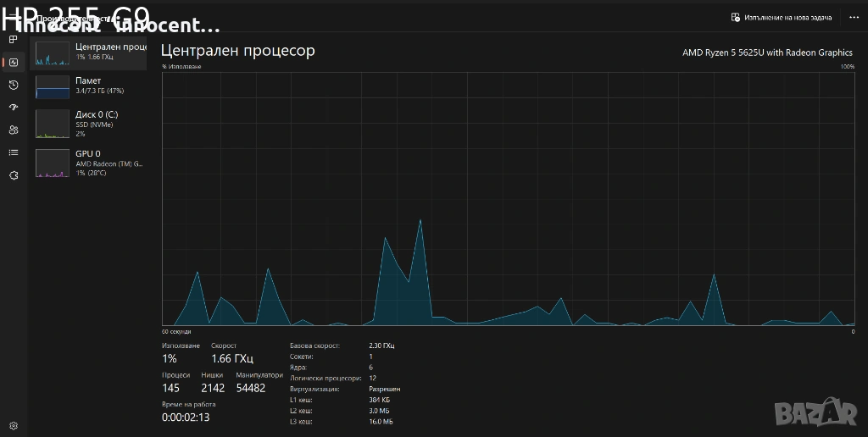Go to Startup apps via the gauge icon
Screen dimensions: 868x437
point(14,108)
